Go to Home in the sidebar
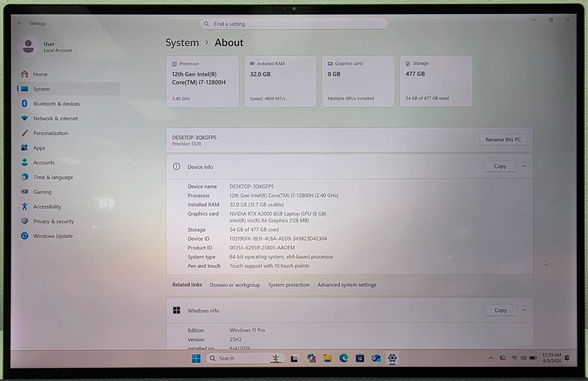This screenshot has width=588, height=381. click(69, 74)
